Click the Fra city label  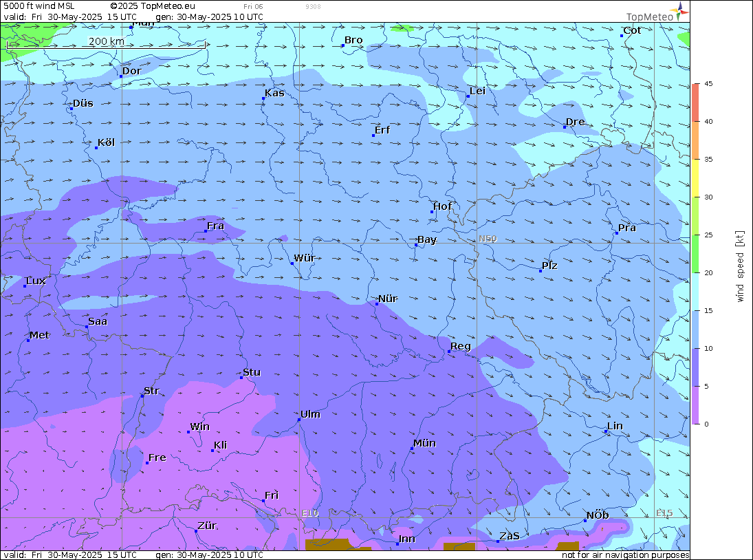point(216,226)
